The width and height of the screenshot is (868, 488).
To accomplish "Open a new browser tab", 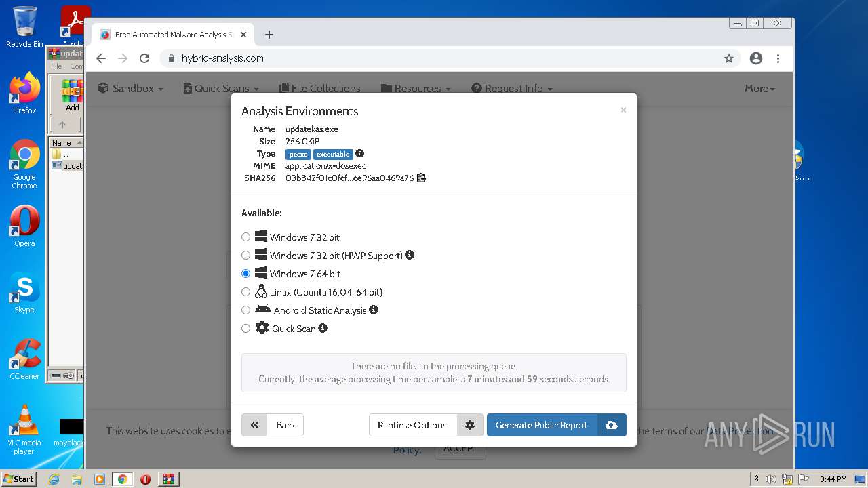I will point(269,35).
